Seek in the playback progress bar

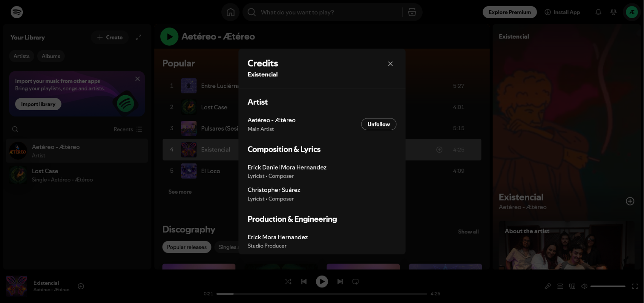[322, 294]
